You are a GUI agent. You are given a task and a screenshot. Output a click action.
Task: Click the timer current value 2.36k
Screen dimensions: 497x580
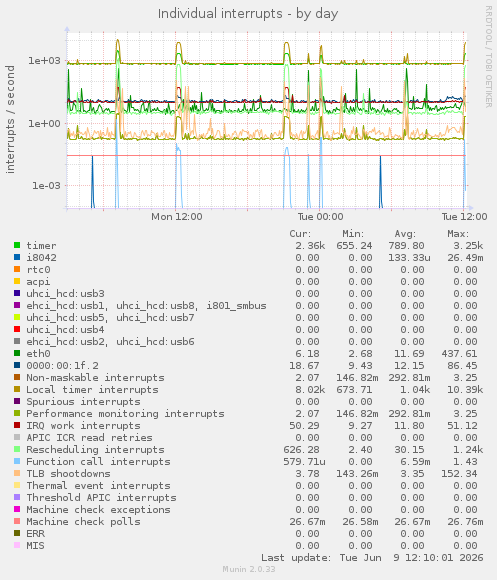[310, 246]
